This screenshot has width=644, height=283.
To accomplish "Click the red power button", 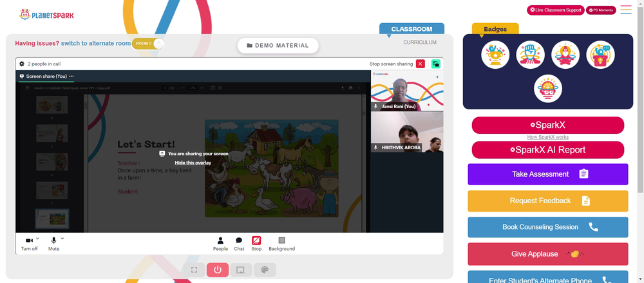I will pos(218,270).
